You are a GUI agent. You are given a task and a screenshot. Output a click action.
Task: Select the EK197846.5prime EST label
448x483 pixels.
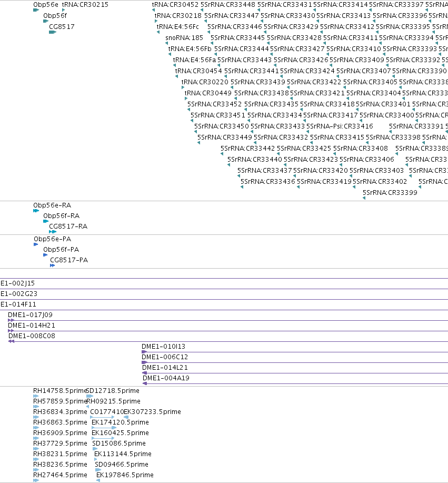tap(125, 475)
